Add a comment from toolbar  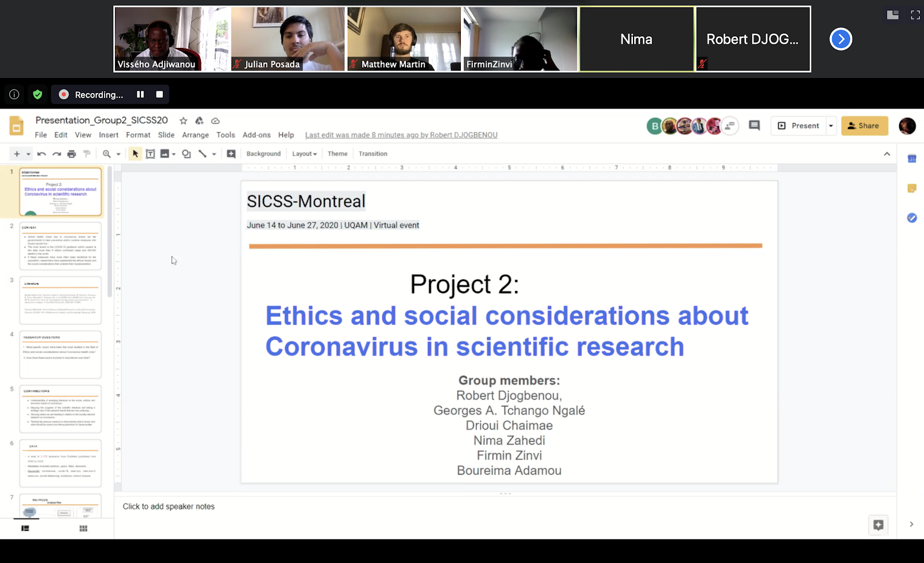click(231, 154)
